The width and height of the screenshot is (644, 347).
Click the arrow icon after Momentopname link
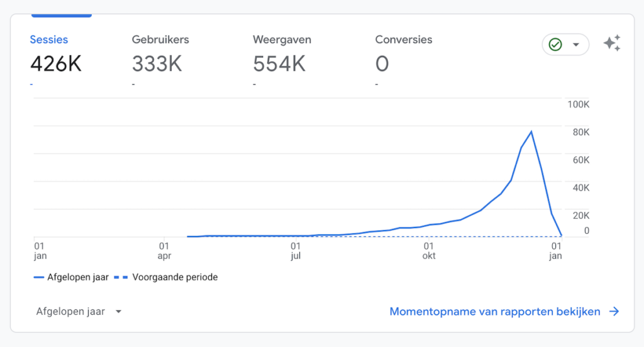[614, 312]
